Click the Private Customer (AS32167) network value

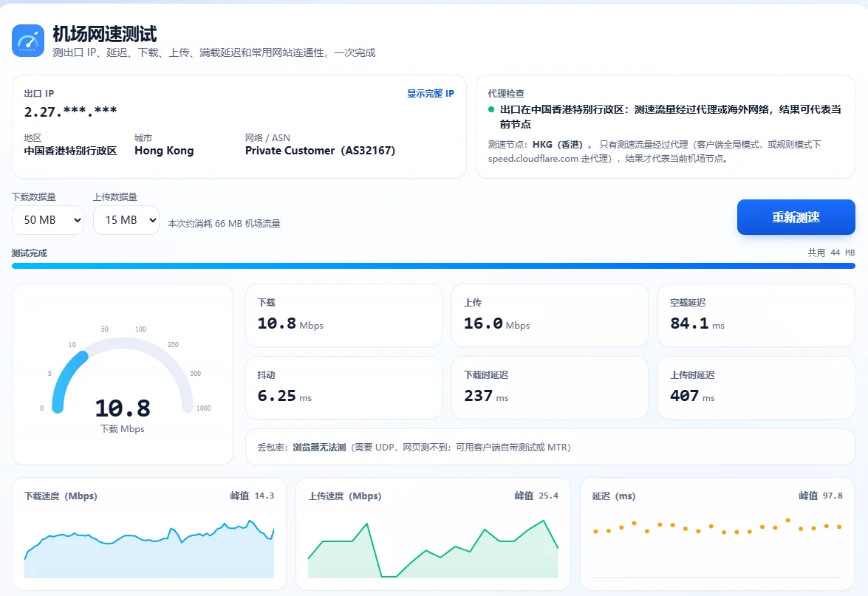[320, 151]
